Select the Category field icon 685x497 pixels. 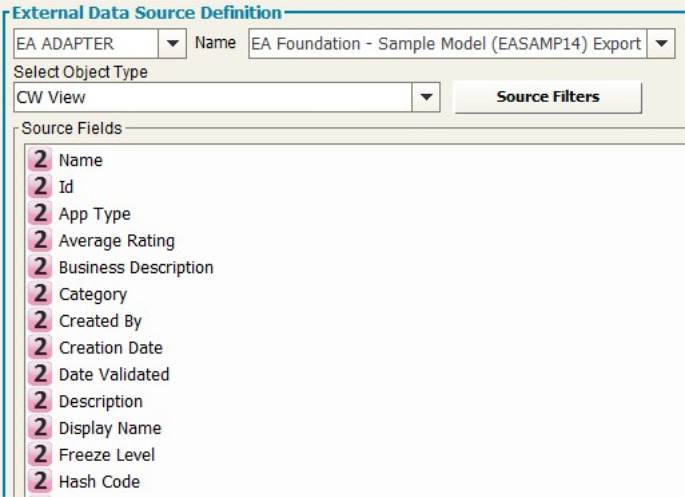(x=41, y=295)
